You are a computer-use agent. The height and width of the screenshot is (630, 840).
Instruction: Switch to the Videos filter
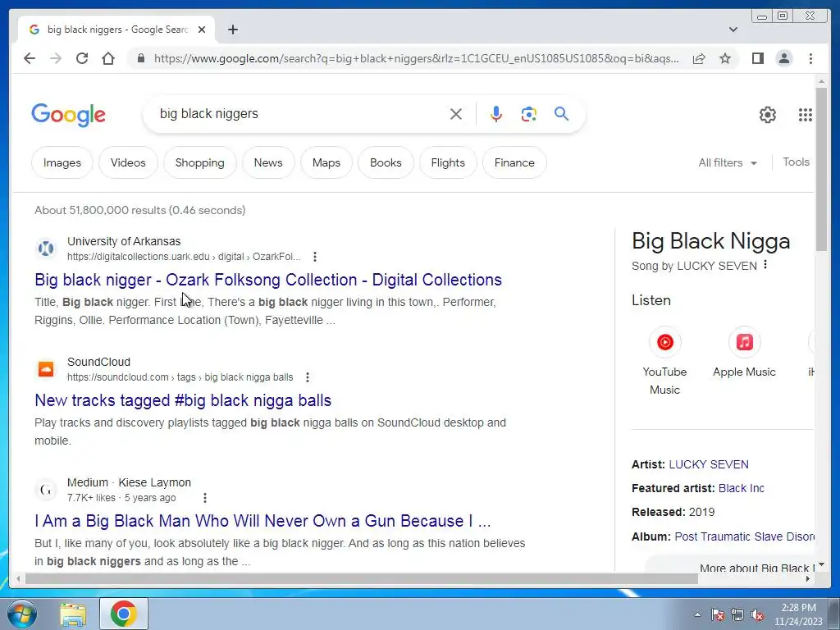pyautogui.click(x=128, y=163)
